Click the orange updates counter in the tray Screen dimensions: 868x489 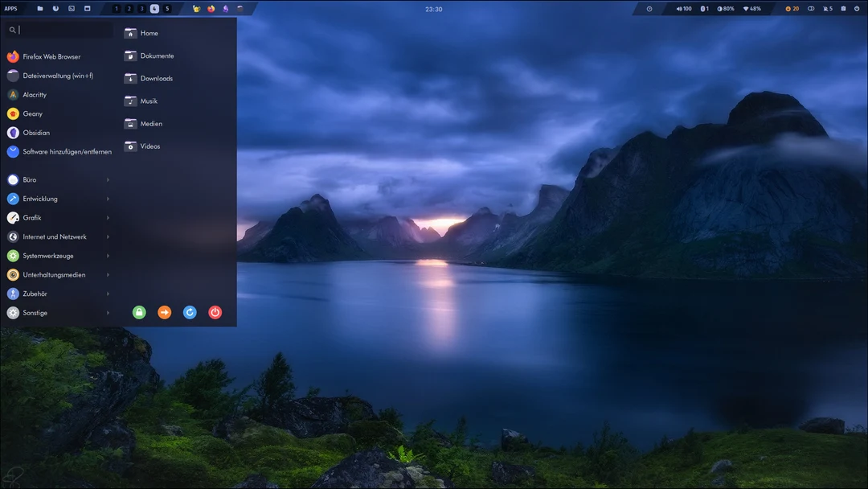[x=790, y=9]
